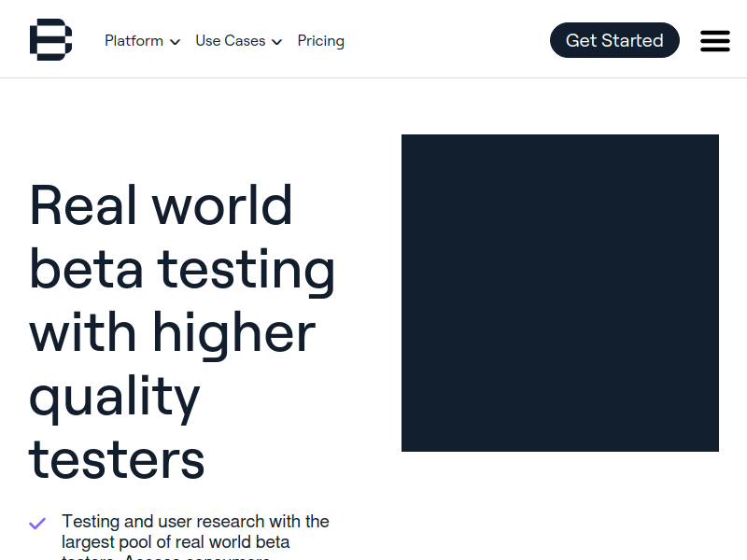Click the Get Started button
The height and width of the screenshot is (560, 747).
point(614,40)
